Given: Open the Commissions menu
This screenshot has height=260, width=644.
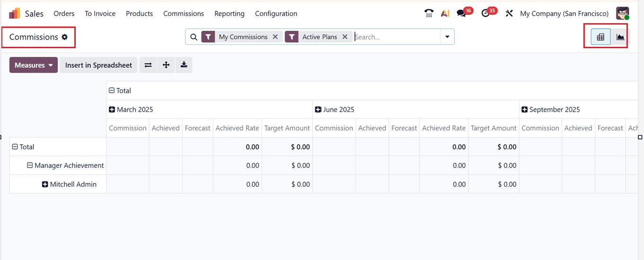Looking at the screenshot, I should pyautogui.click(x=184, y=14).
